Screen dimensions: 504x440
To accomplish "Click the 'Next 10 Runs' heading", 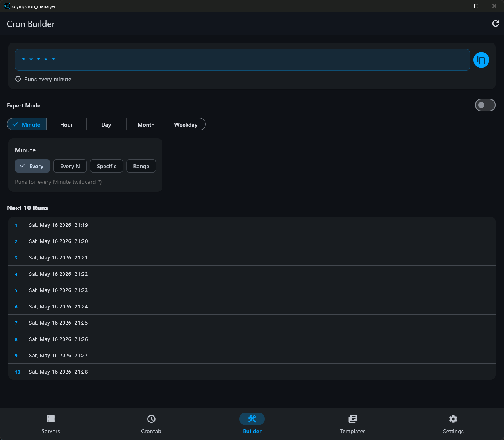I will point(27,208).
